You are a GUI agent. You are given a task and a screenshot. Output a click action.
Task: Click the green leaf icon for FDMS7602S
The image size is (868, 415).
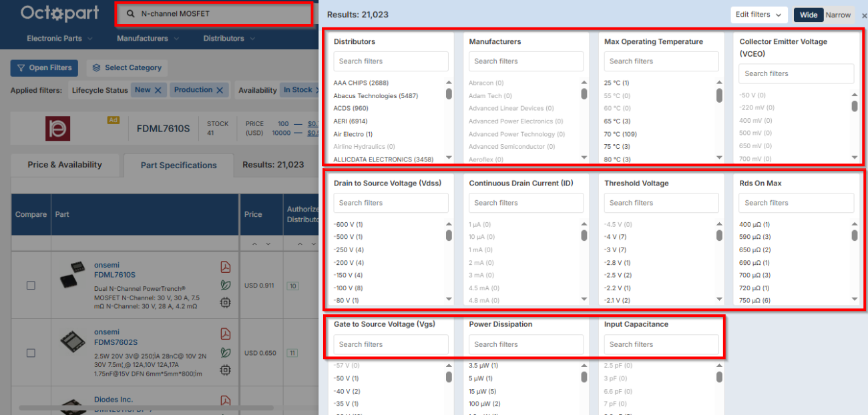pyautogui.click(x=226, y=352)
